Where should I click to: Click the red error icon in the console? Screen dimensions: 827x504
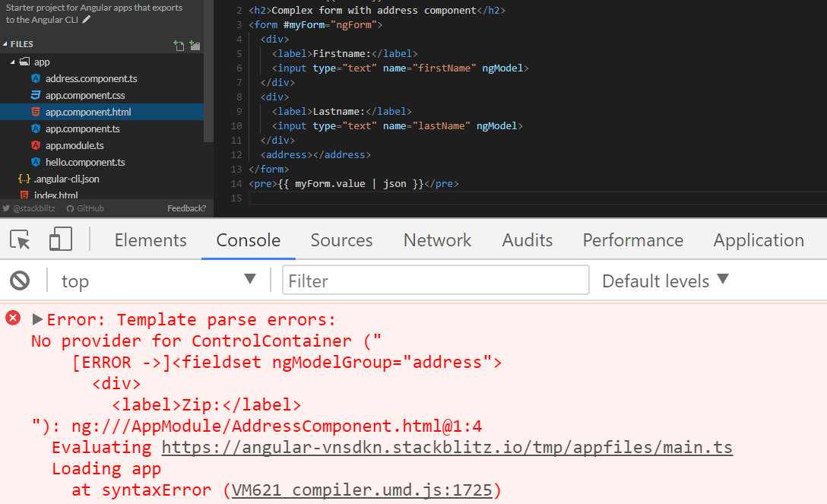pyautogui.click(x=12, y=318)
